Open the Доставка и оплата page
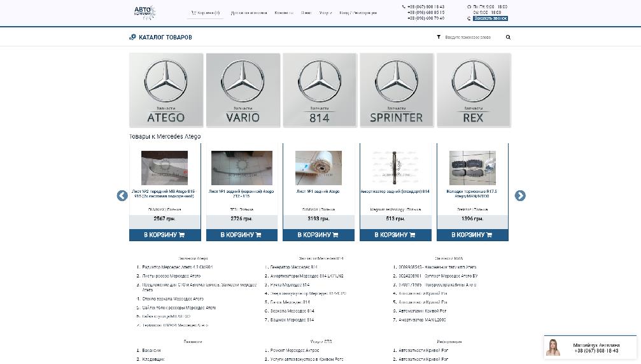This screenshot has width=641, height=364. point(249,13)
